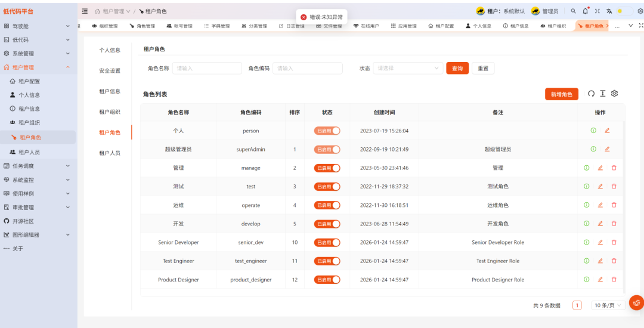Toggle status switch for 个人 role
Screen dimensions: 644x328
(327, 131)
